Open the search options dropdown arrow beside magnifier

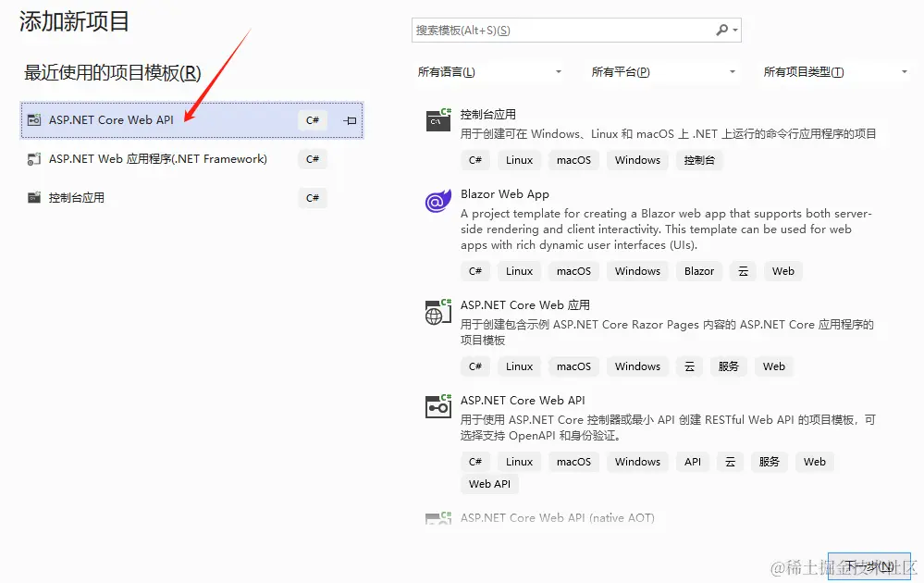(734, 30)
